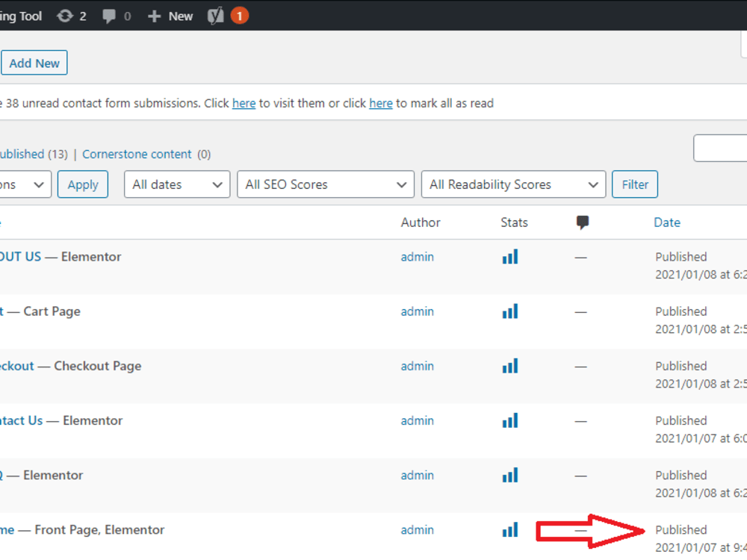Filter by Published (13) pages

(x=34, y=155)
